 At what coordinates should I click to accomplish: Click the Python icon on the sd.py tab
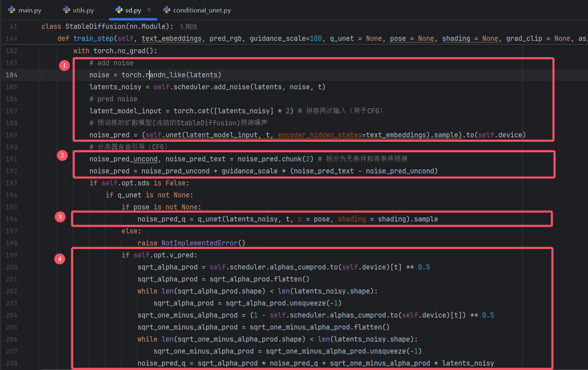point(119,10)
